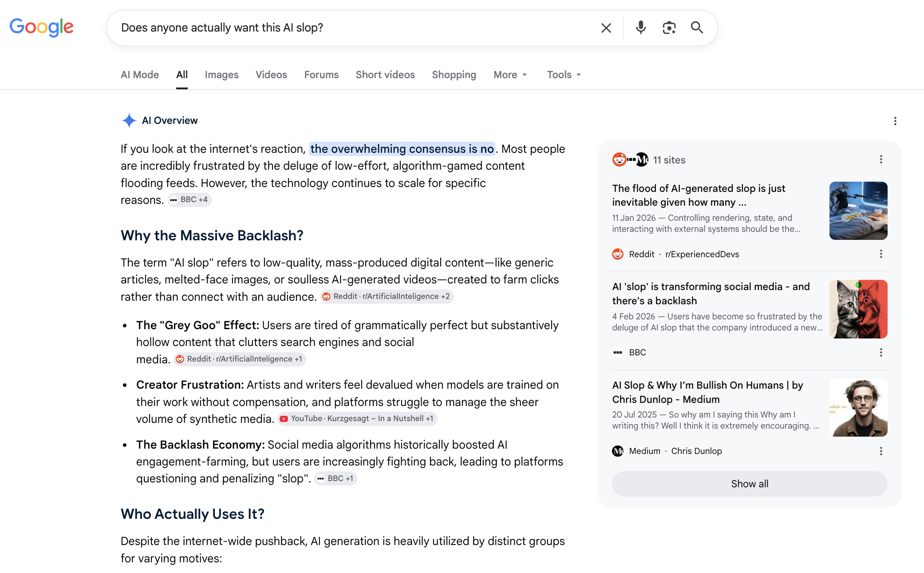
Task: Open the BBC +1 source chip
Action: [x=336, y=478]
